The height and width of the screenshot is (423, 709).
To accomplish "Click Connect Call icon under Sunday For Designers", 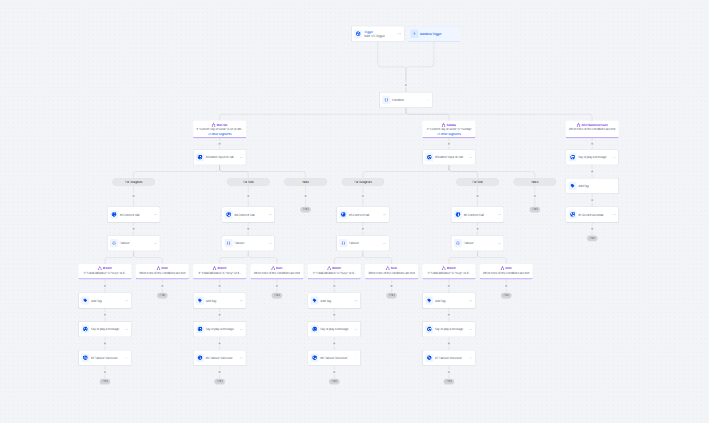I will [343, 214].
